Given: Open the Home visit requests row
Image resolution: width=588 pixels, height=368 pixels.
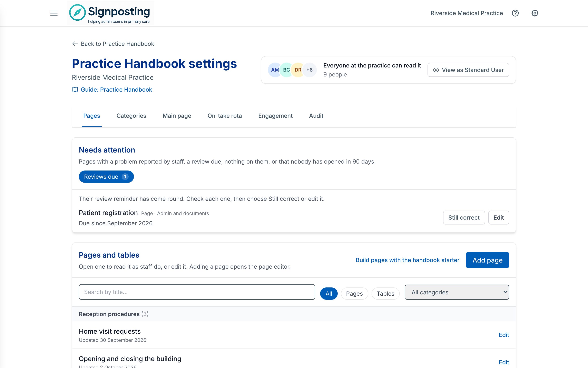Looking at the screenshot, I should [294, 335].
